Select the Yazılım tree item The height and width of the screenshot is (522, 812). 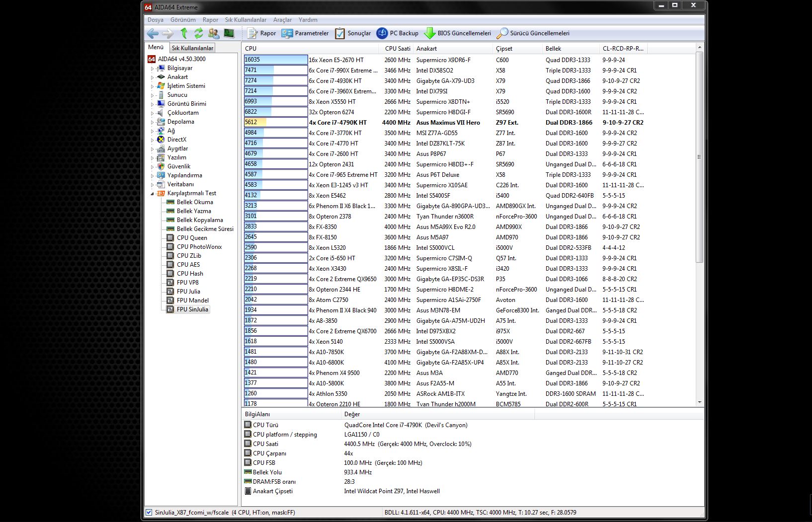pos(177,157)
